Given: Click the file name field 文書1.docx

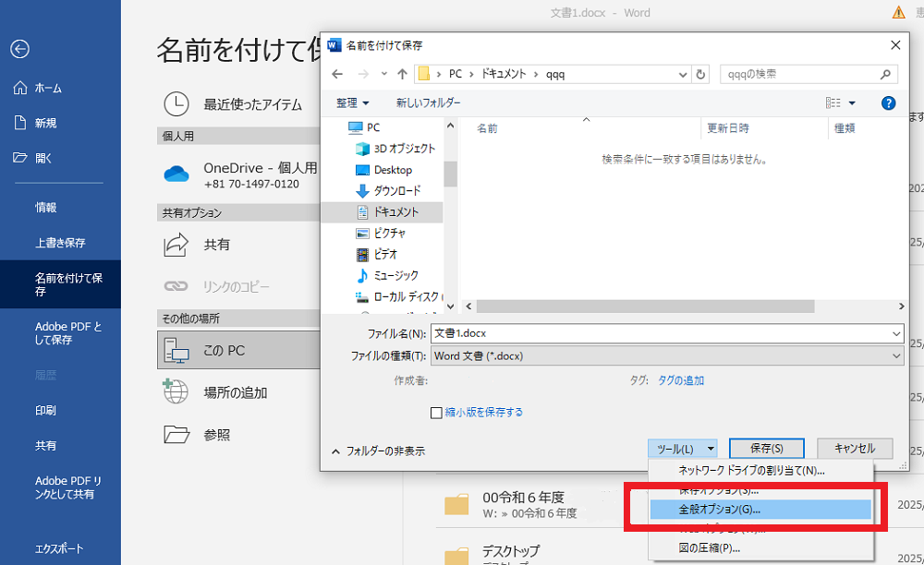Looking at the screenshot, I should tap(660, 333).
